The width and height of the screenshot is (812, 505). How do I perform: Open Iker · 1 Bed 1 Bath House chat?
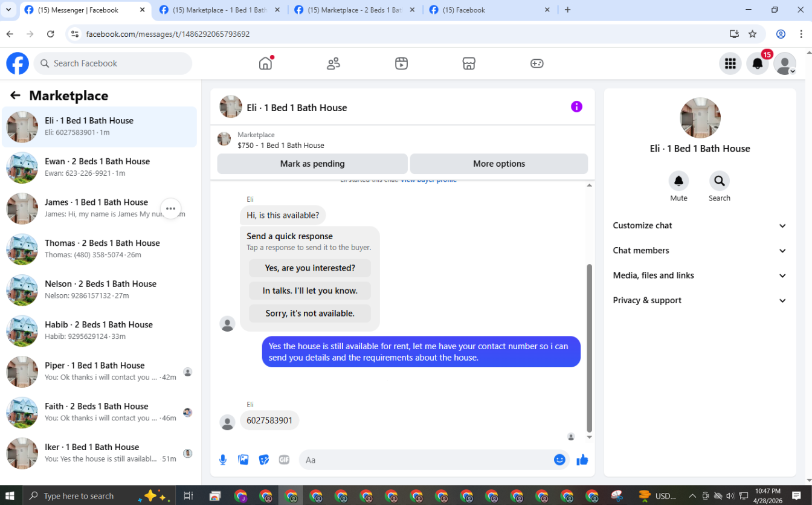pos(100,453)
